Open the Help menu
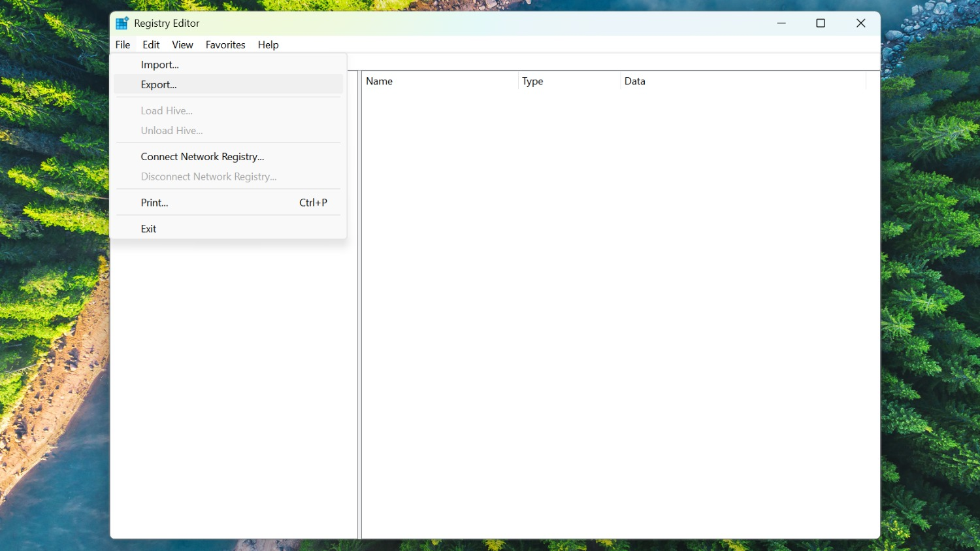980x551 pixels. 268,44
